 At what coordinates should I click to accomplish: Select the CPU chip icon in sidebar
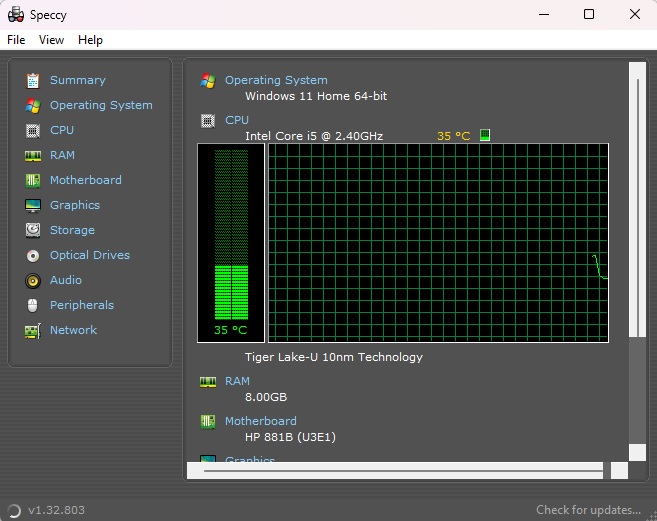[33, 130]
